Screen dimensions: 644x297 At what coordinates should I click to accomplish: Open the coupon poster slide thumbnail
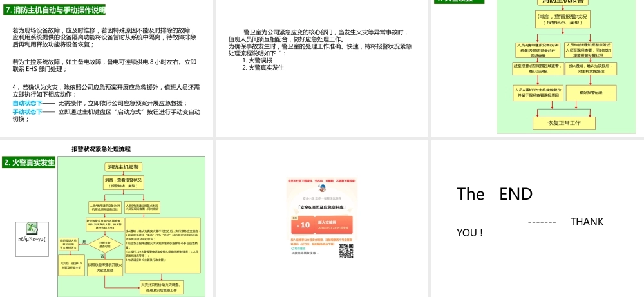[321, 218]
